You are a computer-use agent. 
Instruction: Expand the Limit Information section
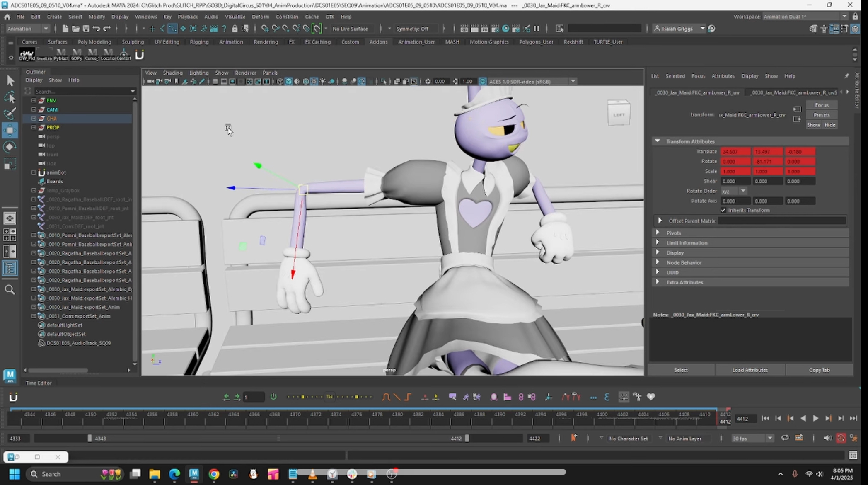658,243
